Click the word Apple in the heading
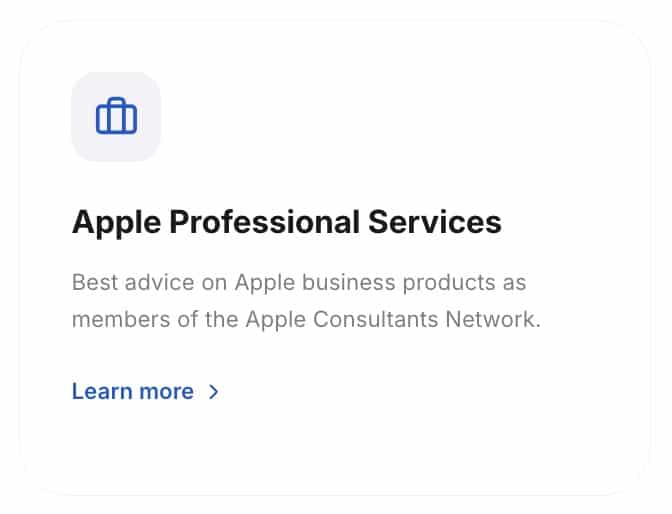Viewport: 672px width, 514px height. tap(116, 221)
